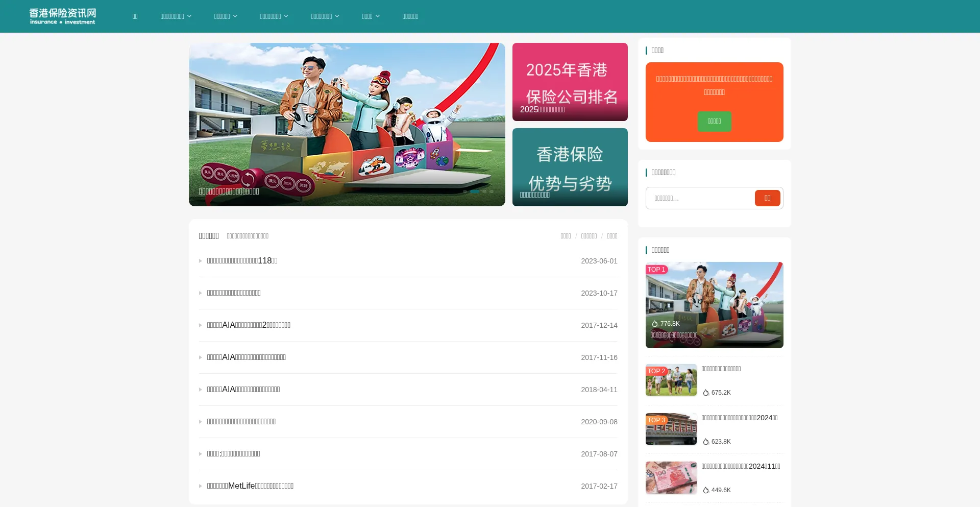Select the TOP 1 badge on popular article
The width and height of the screenshot is (980, 507).
coord(656,270)
